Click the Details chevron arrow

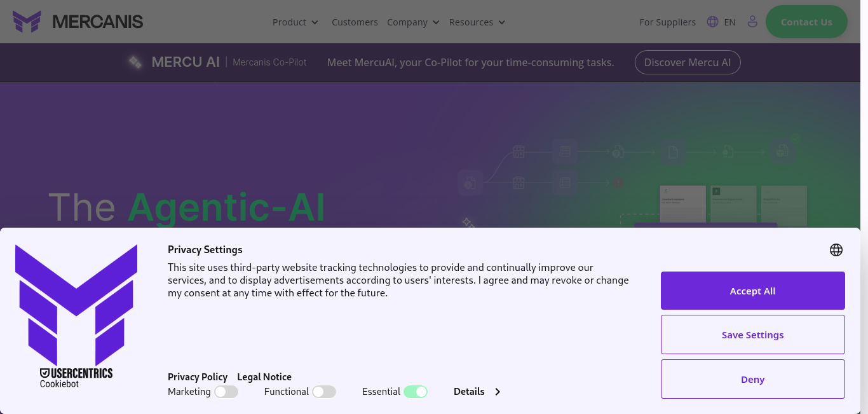pos(498,392)
